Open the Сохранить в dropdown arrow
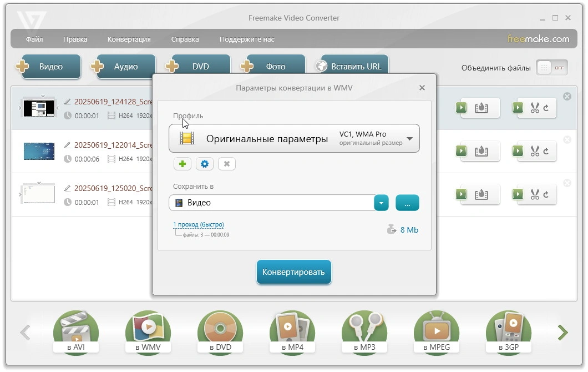 click(x=382, y=203)
